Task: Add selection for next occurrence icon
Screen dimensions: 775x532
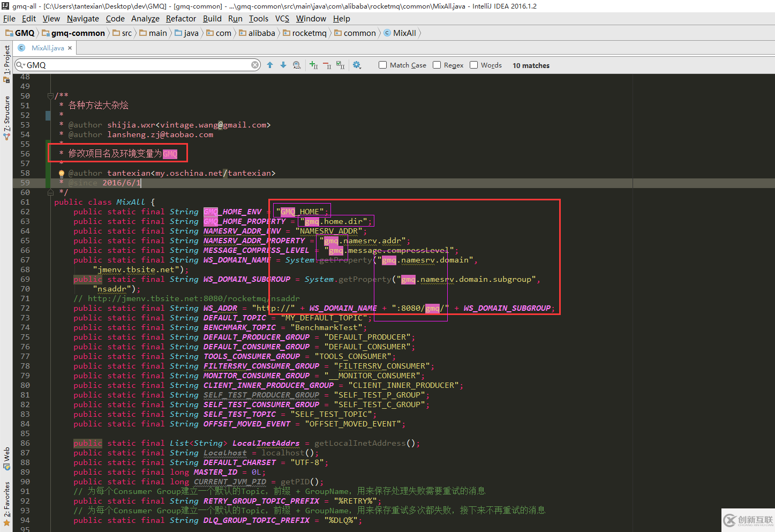Action: point(314,65)
